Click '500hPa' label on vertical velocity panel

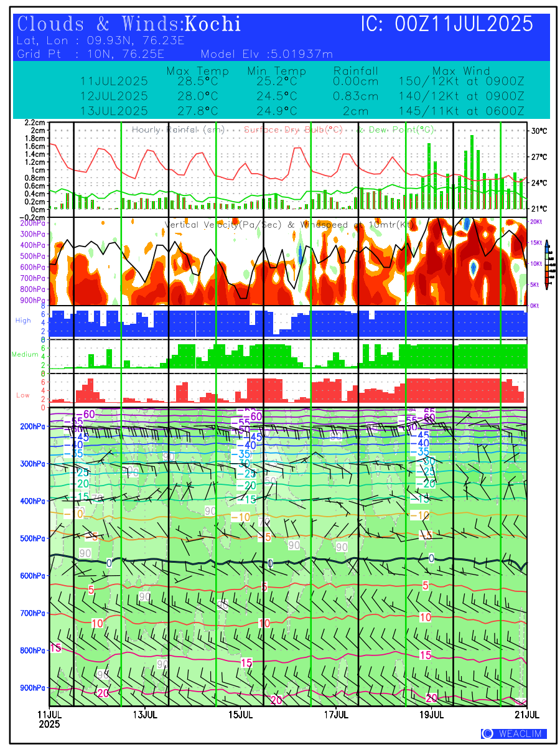click(x=33, y=256)
